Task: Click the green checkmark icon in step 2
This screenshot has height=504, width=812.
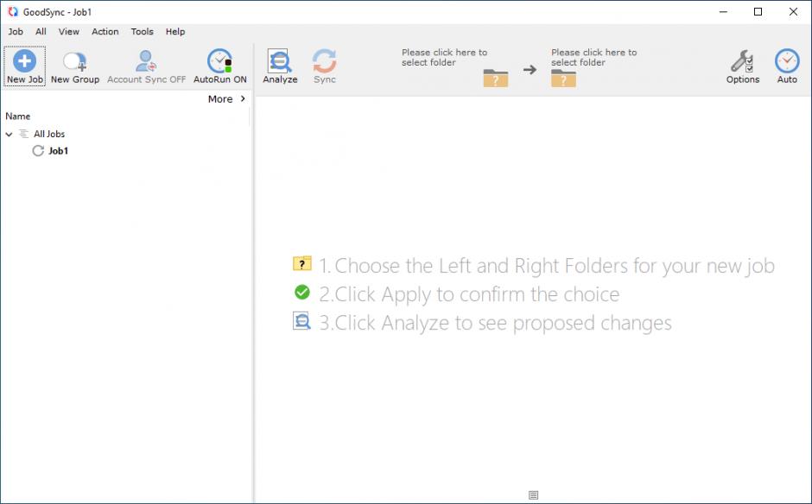Action: tap(302, 293)
